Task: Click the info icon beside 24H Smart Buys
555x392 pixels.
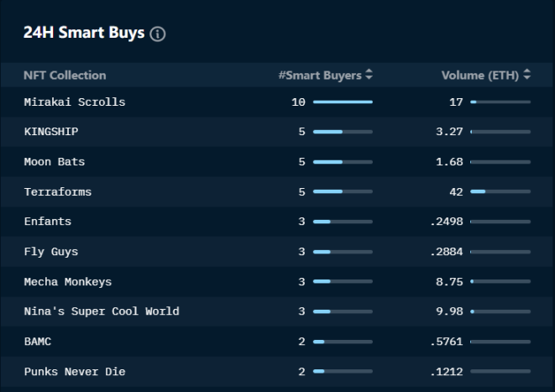Action: pos(158,34)
